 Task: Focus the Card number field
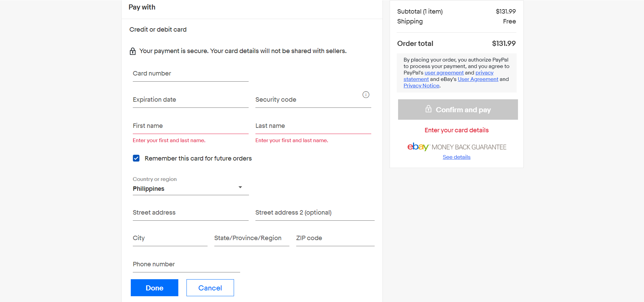point(191,74)
